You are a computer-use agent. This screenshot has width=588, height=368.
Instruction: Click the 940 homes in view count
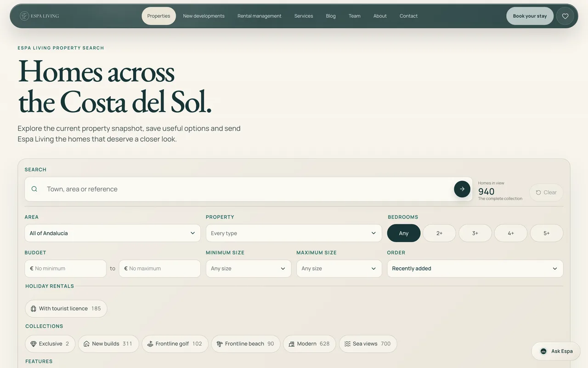tap(486, 191)
